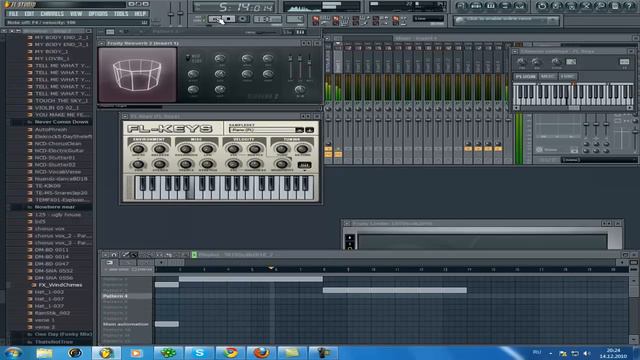The width and height of the screenshot is (640, 360).
Task: Open the EDIT menu
Action: pyautogui.click(x=29, y=13)
